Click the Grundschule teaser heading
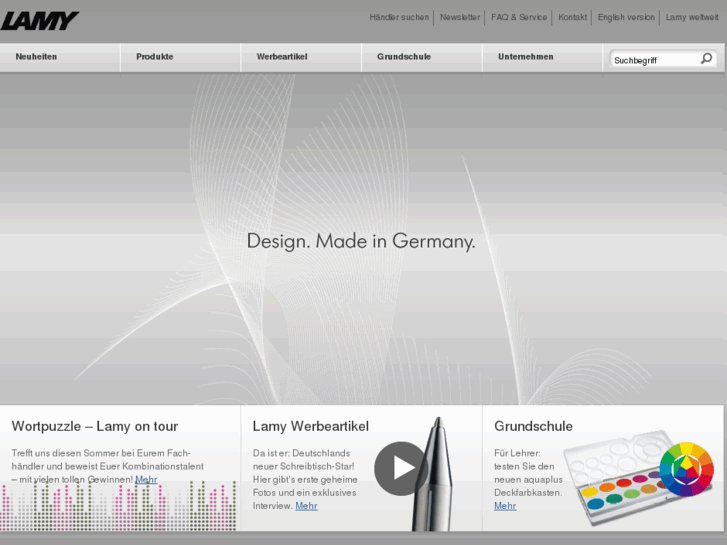Viewport: 727px width, 545px height. click(x=533, y=426)
